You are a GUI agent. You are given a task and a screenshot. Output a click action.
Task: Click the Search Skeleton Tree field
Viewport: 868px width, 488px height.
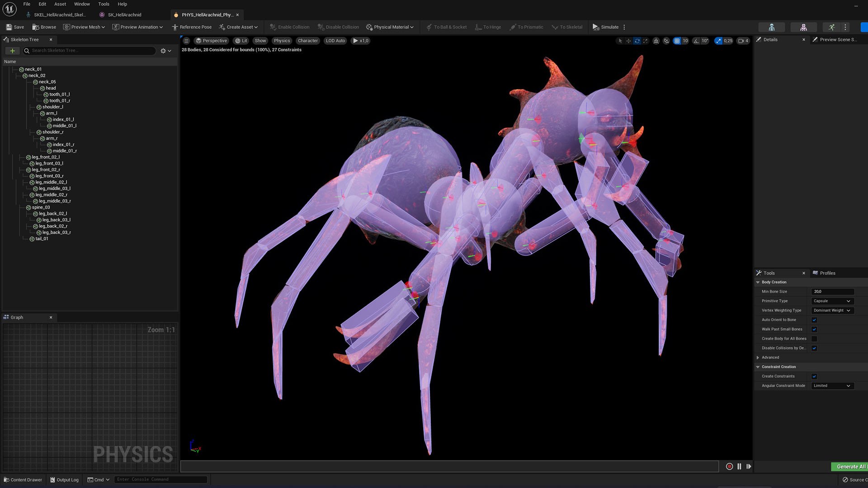pos(90,51)
